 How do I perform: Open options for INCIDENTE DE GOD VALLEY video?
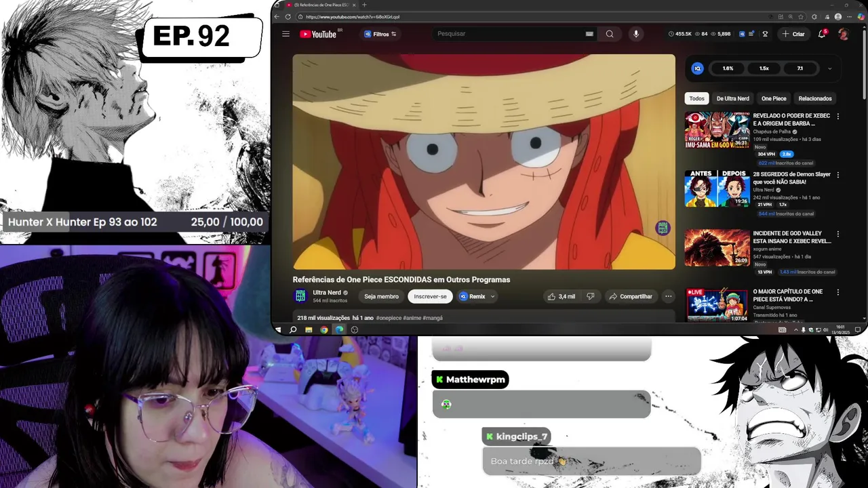point(838,234)
